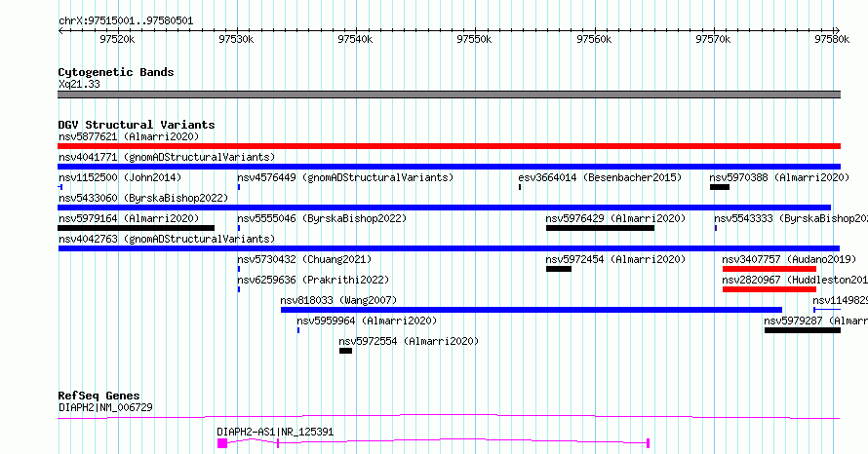Open the nsv5970388 (Almarri2020) label
This screenshot has width=868, height=454.
[779, 177]
